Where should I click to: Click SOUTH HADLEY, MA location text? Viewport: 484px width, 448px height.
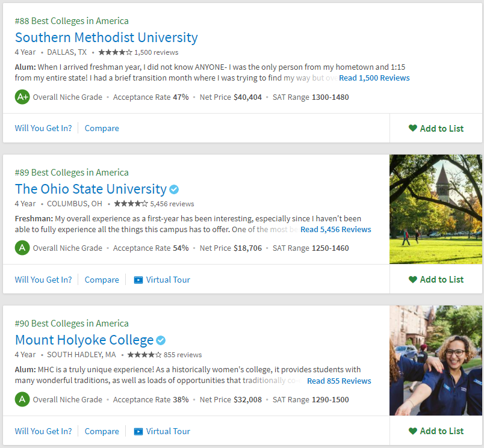coord(81,355)
